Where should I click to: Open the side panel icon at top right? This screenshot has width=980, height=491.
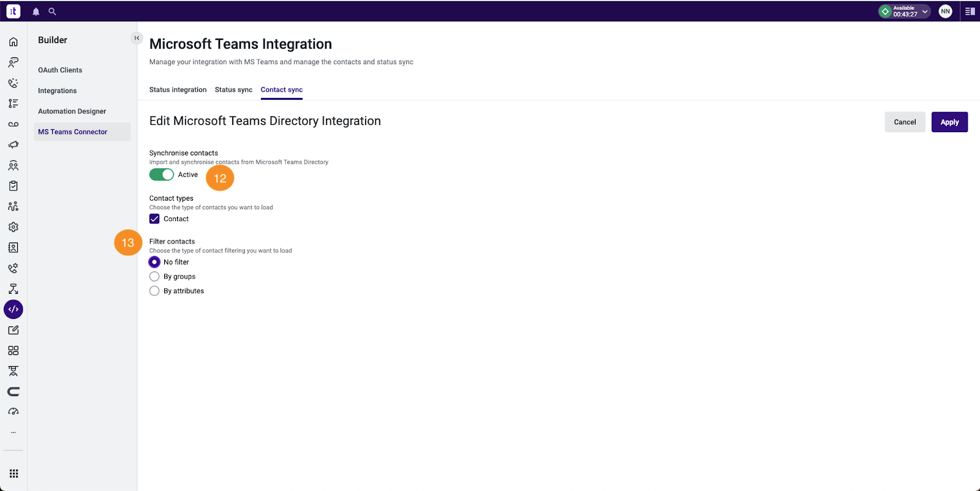pos(970,11)
